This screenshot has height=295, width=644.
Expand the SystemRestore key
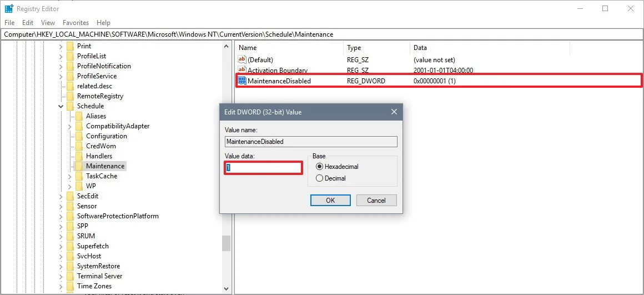[x=61, y=266]
